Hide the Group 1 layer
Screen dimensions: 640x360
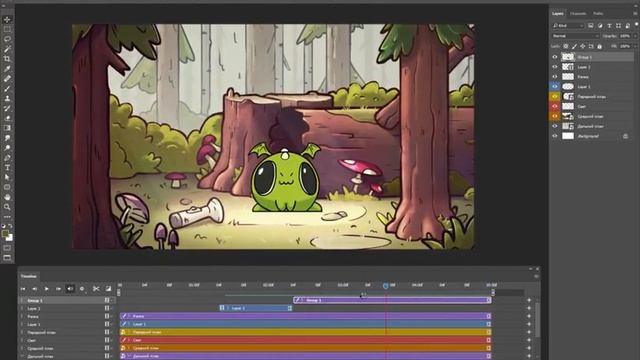click(555, 57)
